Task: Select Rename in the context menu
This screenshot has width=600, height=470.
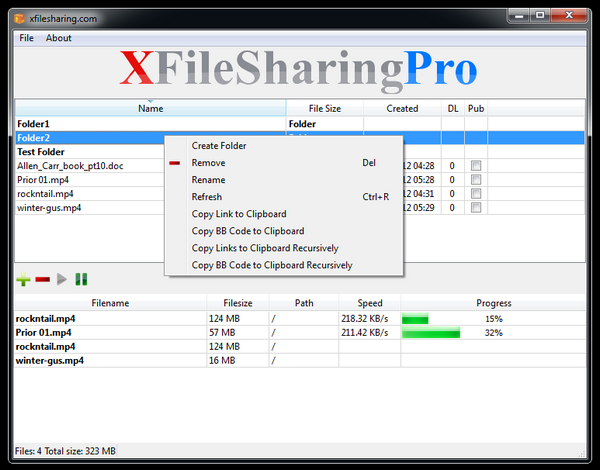Action: point(284,180)
